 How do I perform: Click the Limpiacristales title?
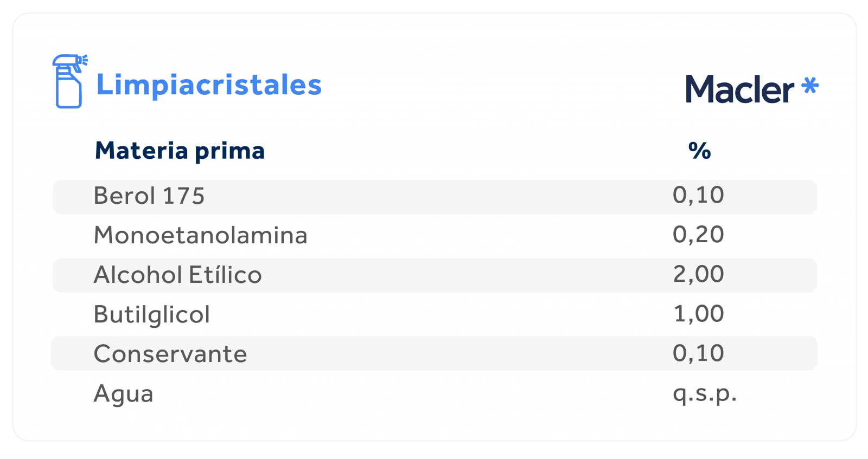click(x=209, y=85)
